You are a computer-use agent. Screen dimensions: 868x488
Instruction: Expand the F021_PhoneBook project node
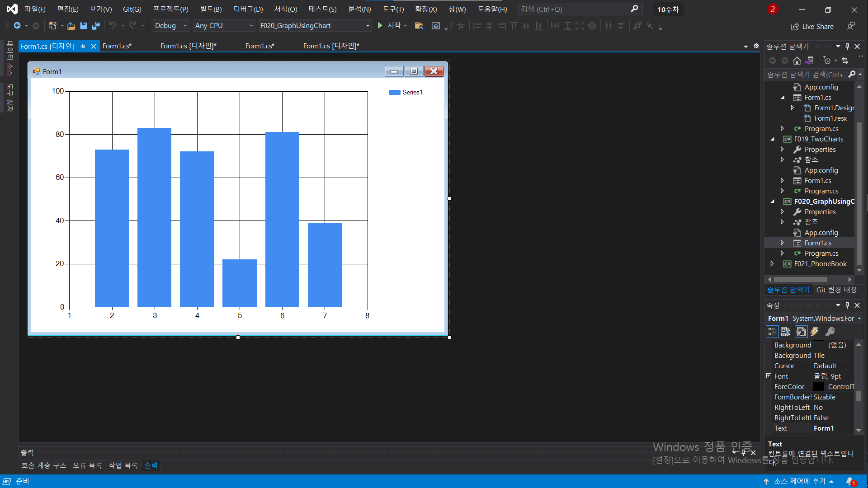773,263
